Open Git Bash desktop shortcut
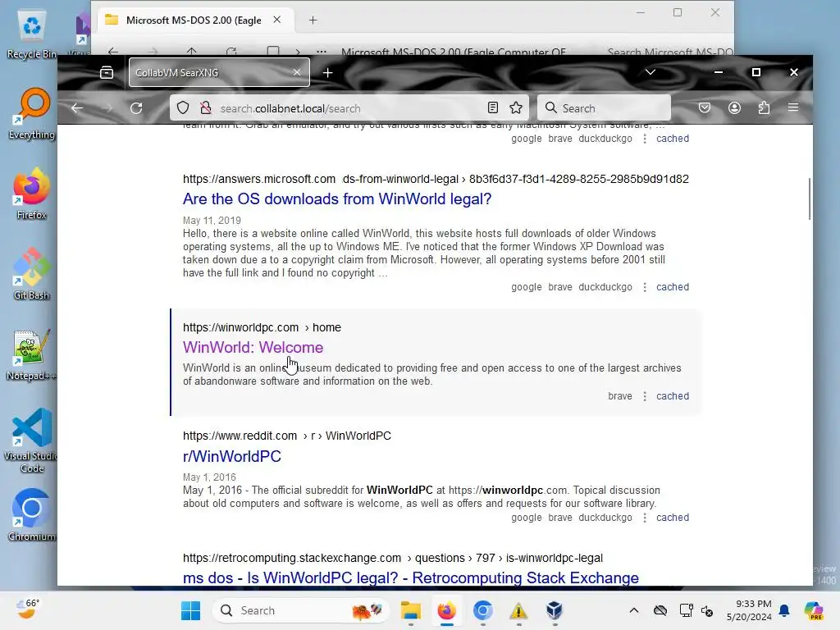The image size is (840, 630). click(32, 274)
